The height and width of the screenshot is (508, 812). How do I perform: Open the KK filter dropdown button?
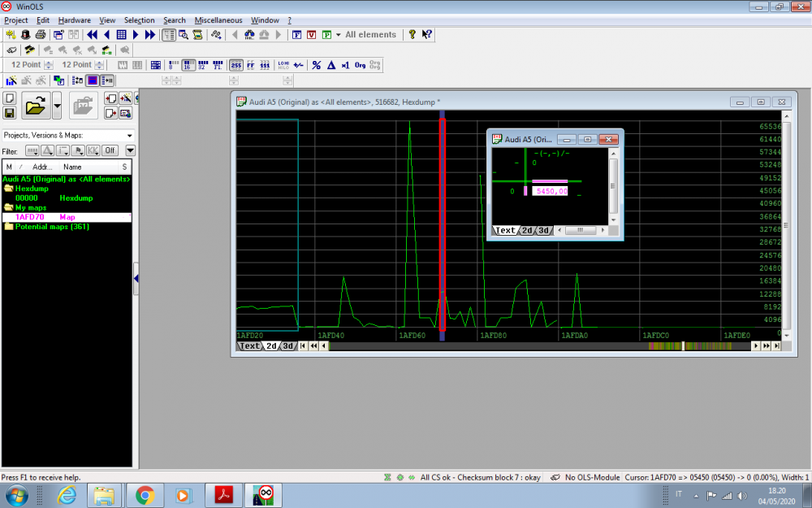pos(93,150)
